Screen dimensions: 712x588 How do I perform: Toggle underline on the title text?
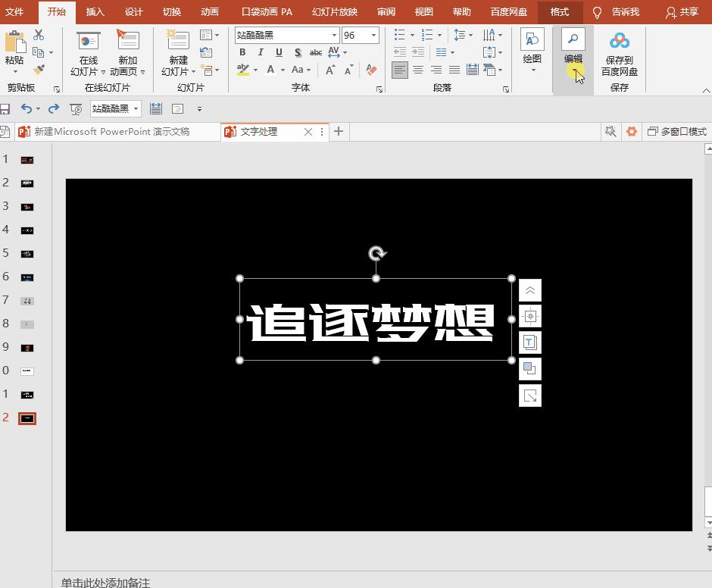click(x=279, y=52)
